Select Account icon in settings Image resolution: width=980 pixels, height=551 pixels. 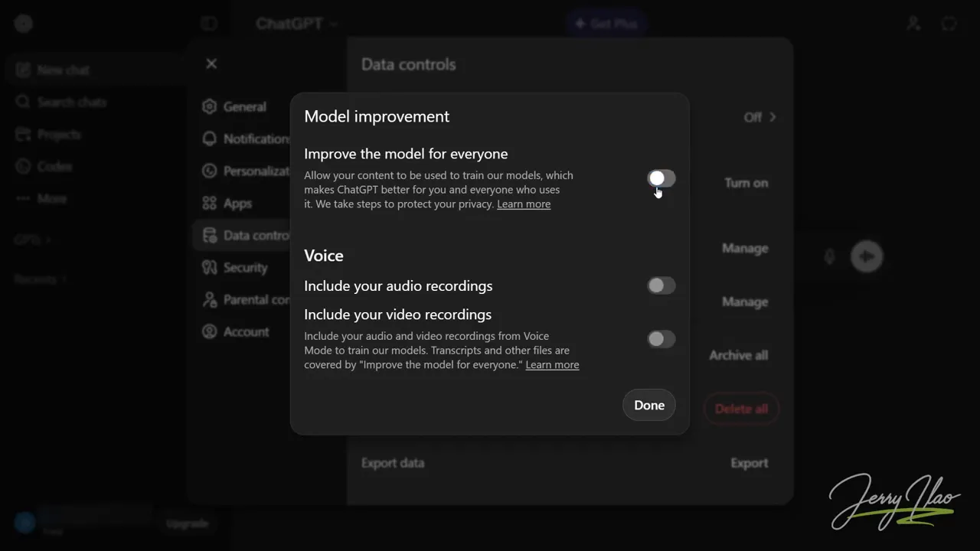[x=209, y=331]
